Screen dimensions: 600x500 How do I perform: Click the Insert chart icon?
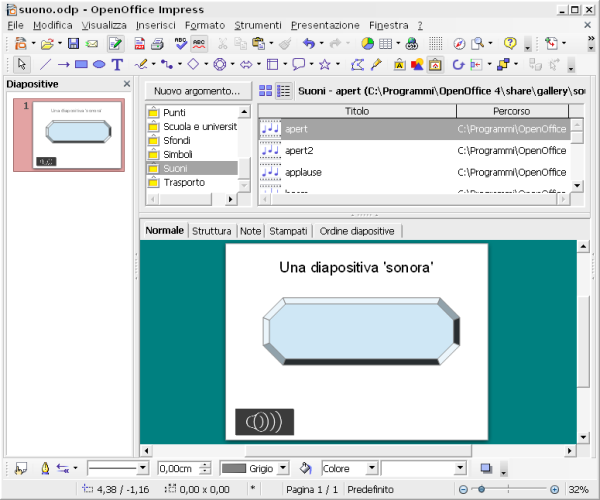(367, 44)
